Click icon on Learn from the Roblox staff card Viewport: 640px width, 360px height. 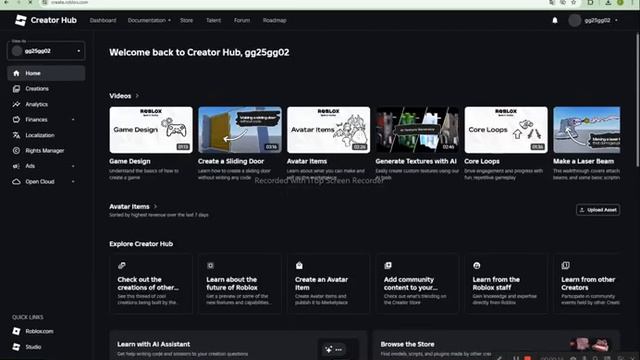click(x=476, y=266)
